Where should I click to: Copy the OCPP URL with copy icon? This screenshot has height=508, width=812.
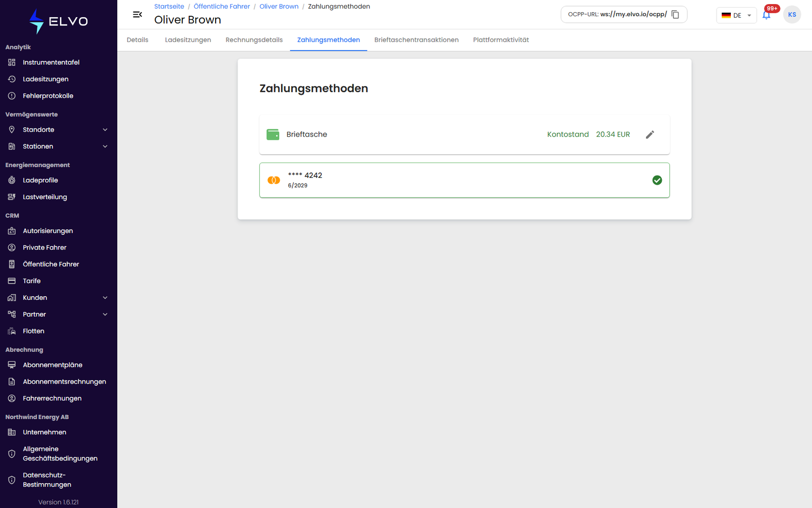[x=675, y=15]
